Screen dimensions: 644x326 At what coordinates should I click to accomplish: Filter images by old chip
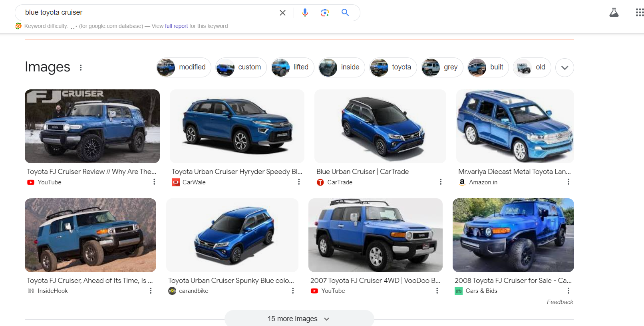tap(532, 67)
